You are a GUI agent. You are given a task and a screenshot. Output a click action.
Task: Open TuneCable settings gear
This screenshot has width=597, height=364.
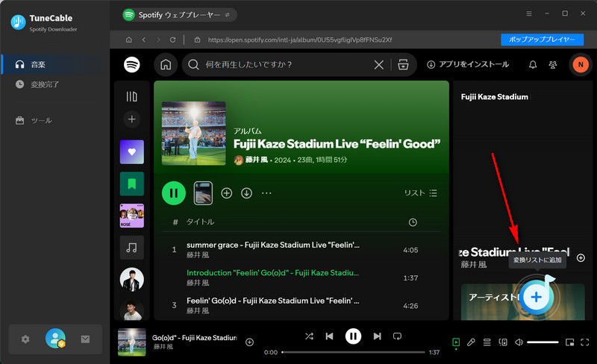coord(25,339)
